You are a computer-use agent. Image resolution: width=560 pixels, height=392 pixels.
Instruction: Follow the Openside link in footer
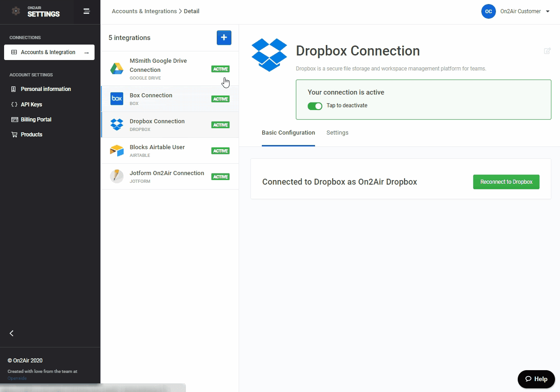(x=17, y=378)
